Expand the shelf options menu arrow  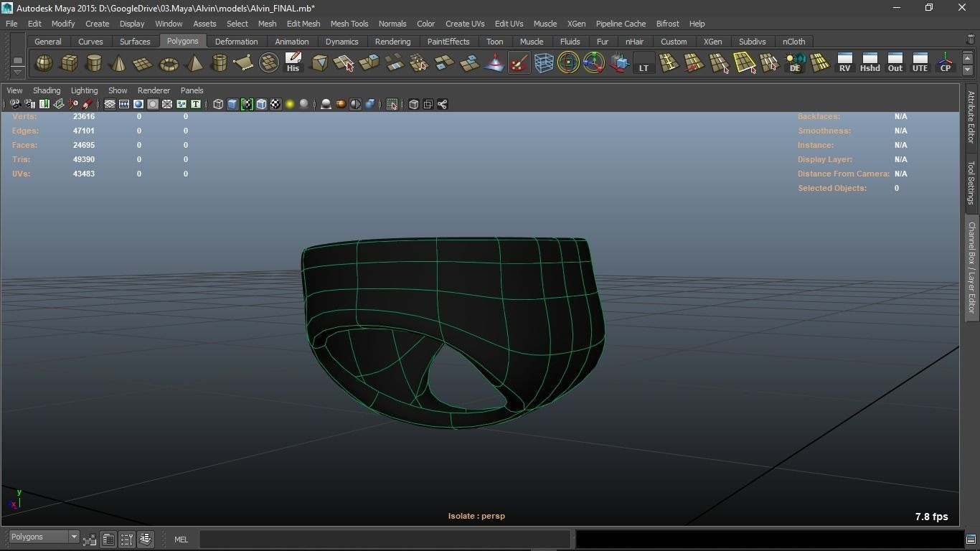pos(18,71)
